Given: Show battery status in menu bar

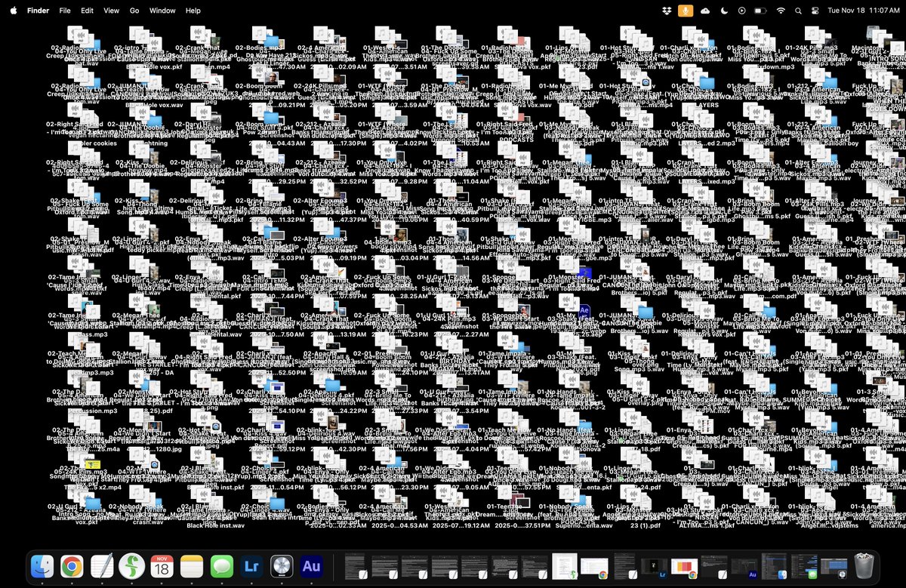Looking at the screenshot, I should 760,11.
